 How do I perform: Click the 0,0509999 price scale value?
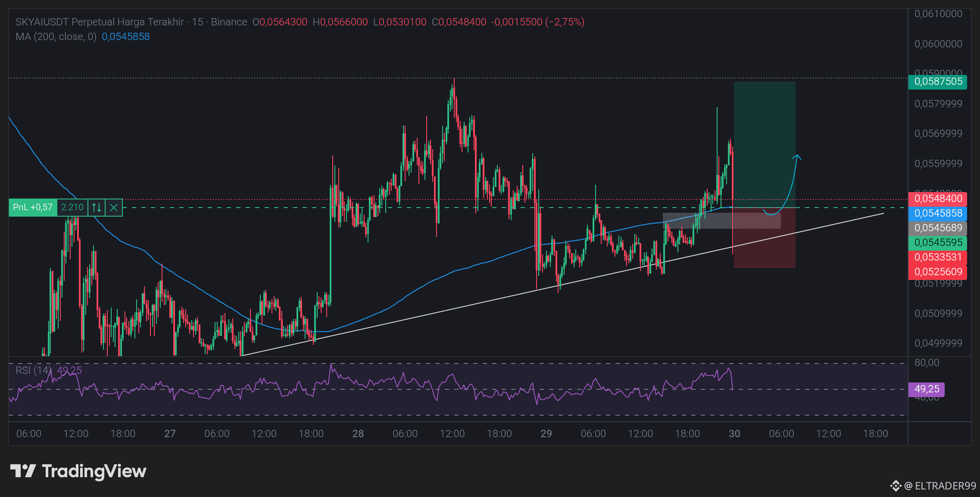click(x=939, y=314)
